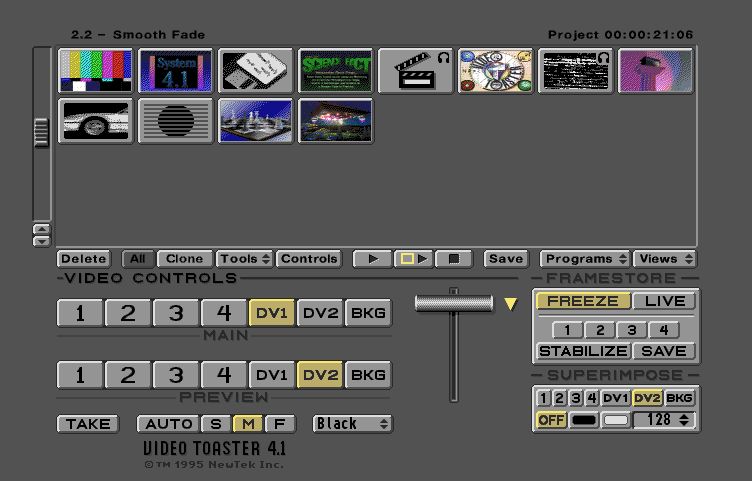752x481 pixels.
Task: Select BKG on the Main bus
Action: 368,313
